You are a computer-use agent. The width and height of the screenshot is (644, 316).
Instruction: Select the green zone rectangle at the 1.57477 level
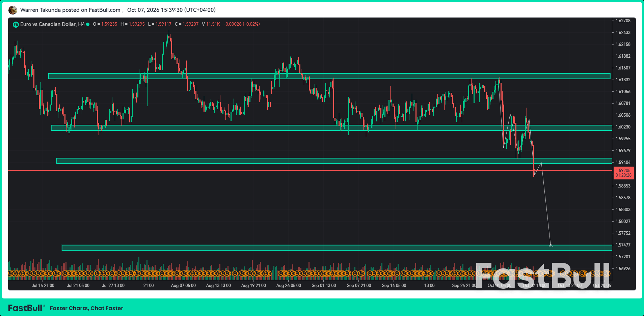pos(337,248)
